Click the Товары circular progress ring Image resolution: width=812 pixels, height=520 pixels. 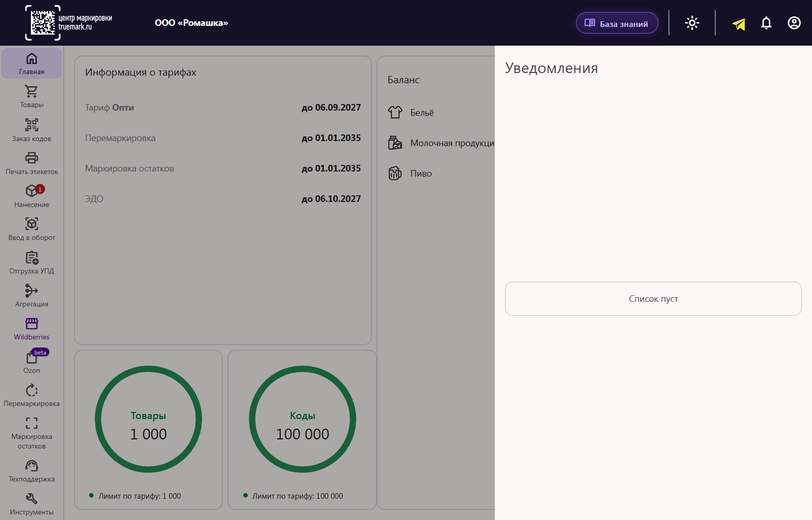coord(148,419)
